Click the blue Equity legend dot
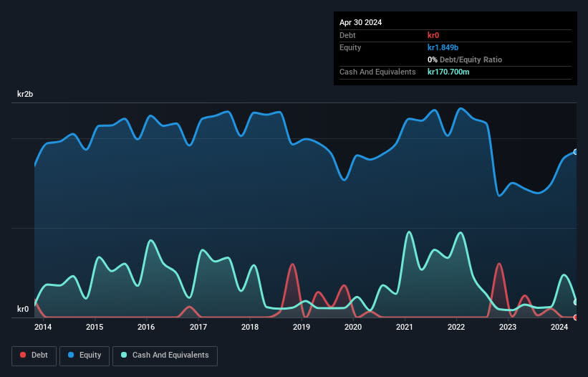 pyautogui.click(x=71, y=355)
